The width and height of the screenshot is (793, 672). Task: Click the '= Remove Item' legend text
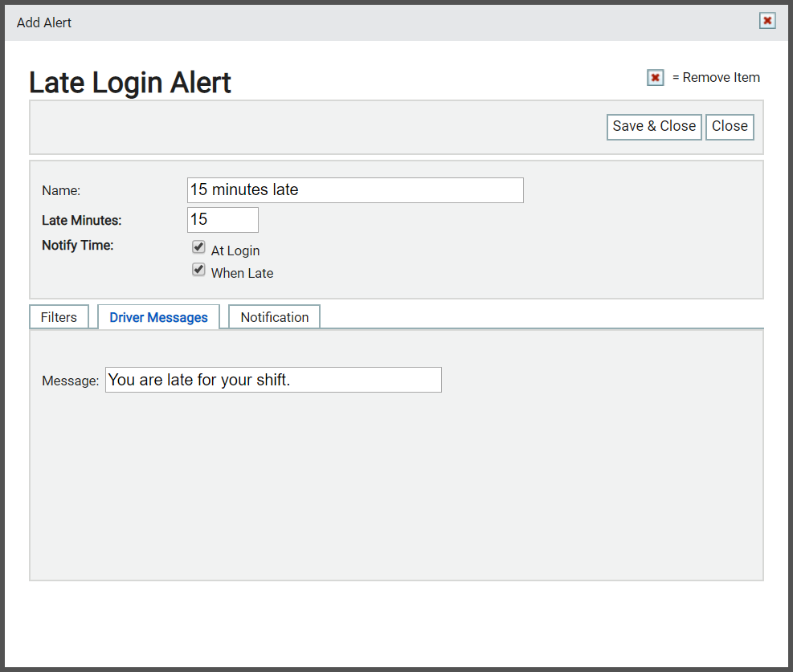(x=716, y=77)
